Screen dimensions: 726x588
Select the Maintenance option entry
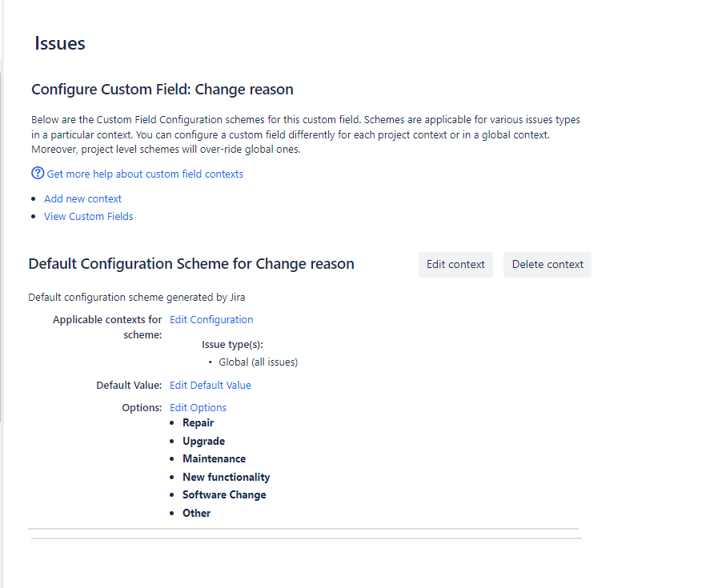point(214,458)
